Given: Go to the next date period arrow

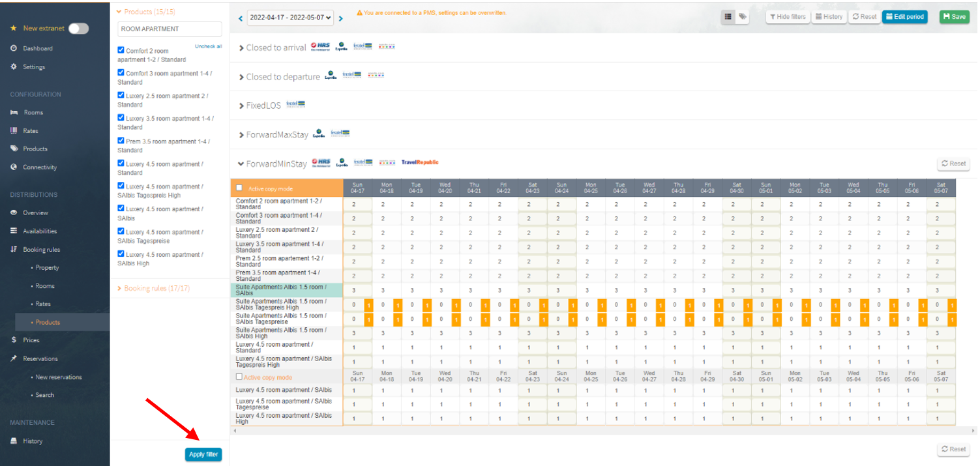Looking at the screenshot, I should [x=340, y=18].
